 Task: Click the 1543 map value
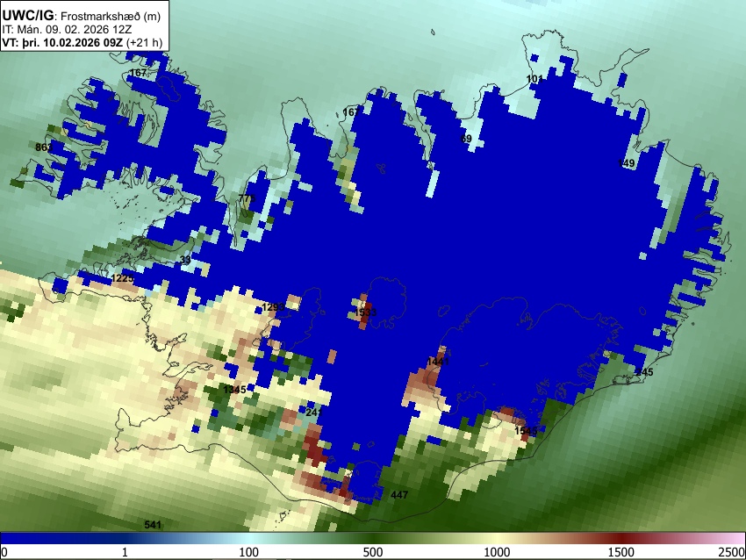[526, 431]
